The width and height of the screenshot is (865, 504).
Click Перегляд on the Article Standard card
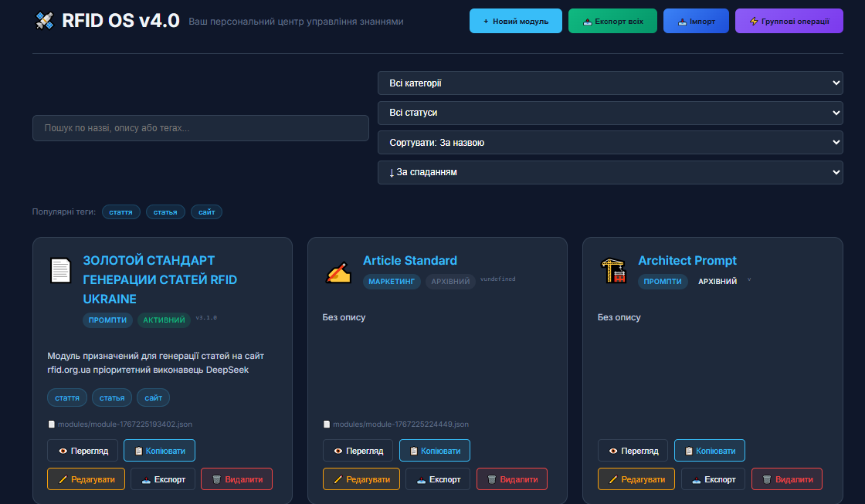click(358, 451)
